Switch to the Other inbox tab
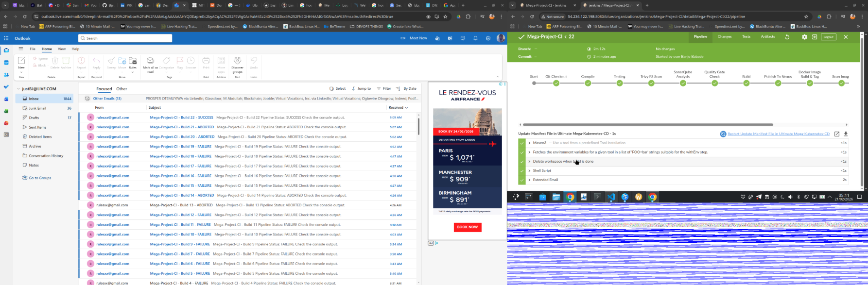This screenshot has width=868, height=285. point(122,89)
